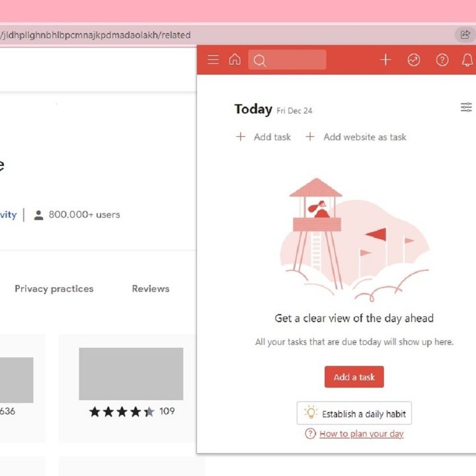
Task: Click Establish a daily habit button
Action: pyautogui.click(x=354, y=413)
